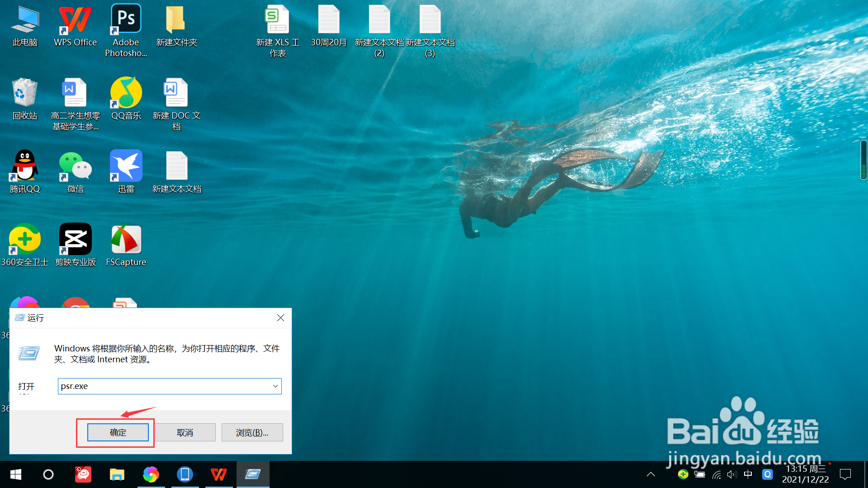
Task: Open File Explorer from taskbar
Action: 117,474
